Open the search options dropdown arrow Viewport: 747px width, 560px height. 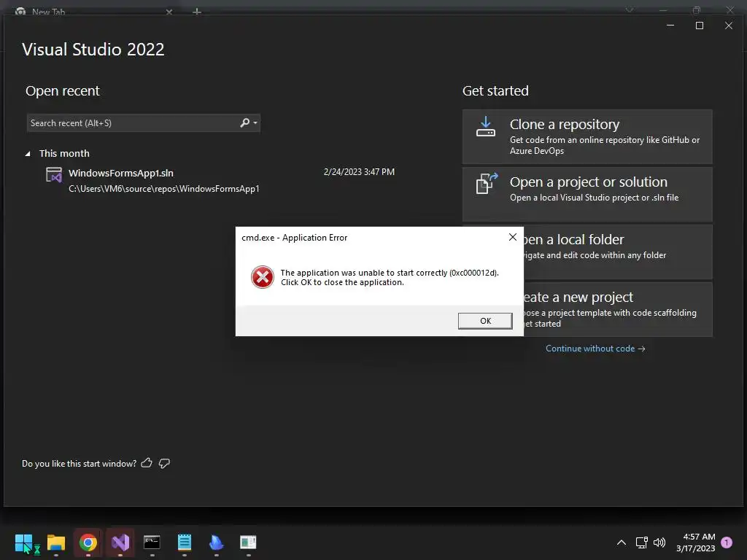tap(255, 122)
